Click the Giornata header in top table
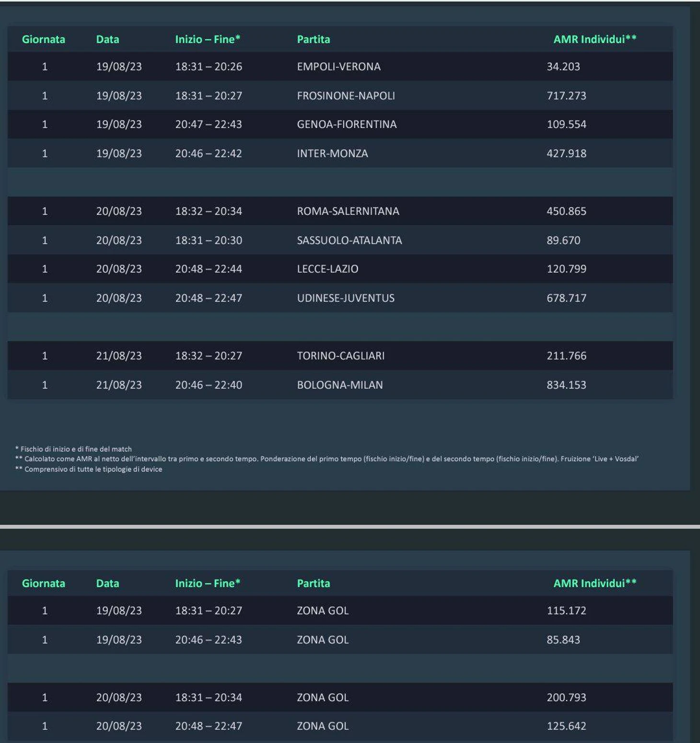This screenshot has height=743, width=700. [x=44, y=39]
